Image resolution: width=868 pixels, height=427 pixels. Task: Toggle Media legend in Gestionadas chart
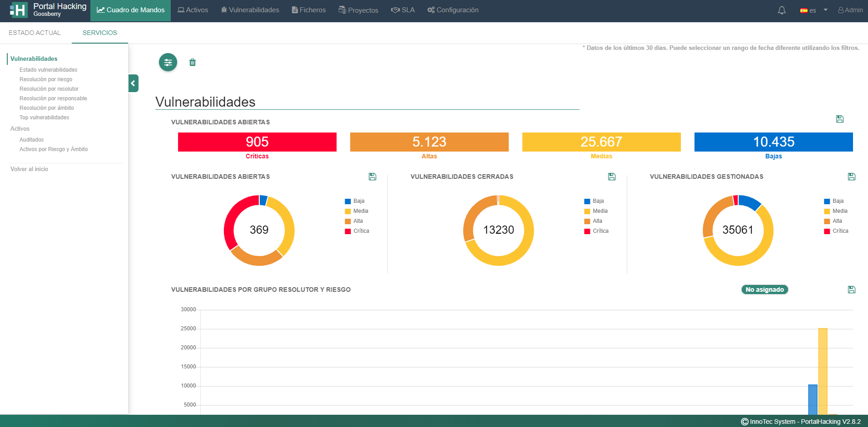[836, 211]
